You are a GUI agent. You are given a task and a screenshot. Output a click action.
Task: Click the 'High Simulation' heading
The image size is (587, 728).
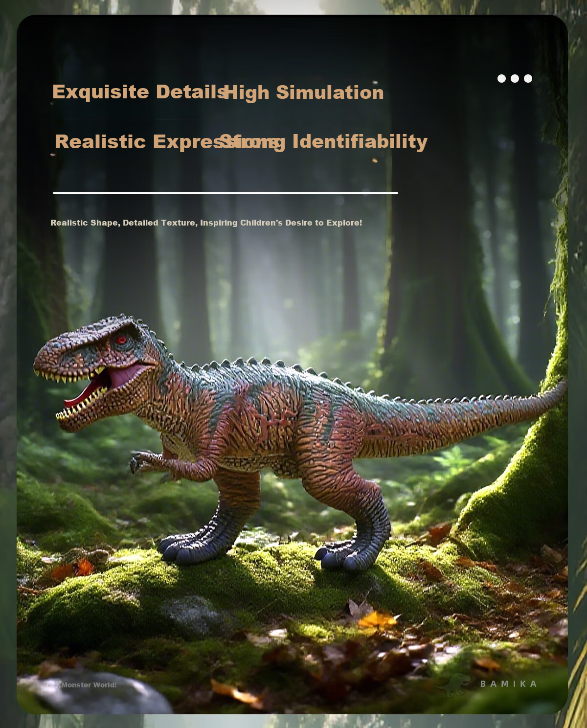[303, 92]
